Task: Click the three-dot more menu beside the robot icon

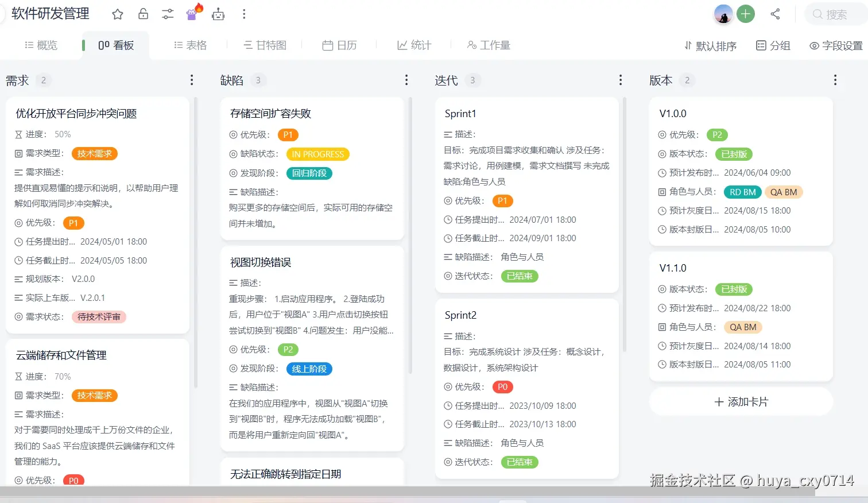Action: coord(244,14)
